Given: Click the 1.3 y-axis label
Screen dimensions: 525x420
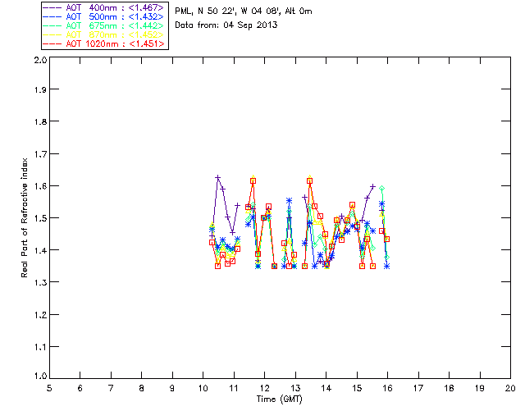Looking at the screenshot, I should click(40, 282).
